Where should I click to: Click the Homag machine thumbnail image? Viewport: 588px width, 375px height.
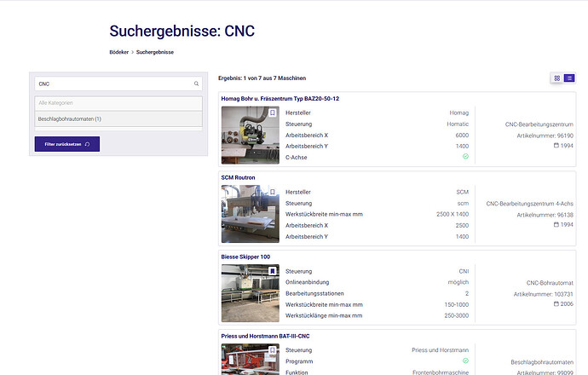251,135
